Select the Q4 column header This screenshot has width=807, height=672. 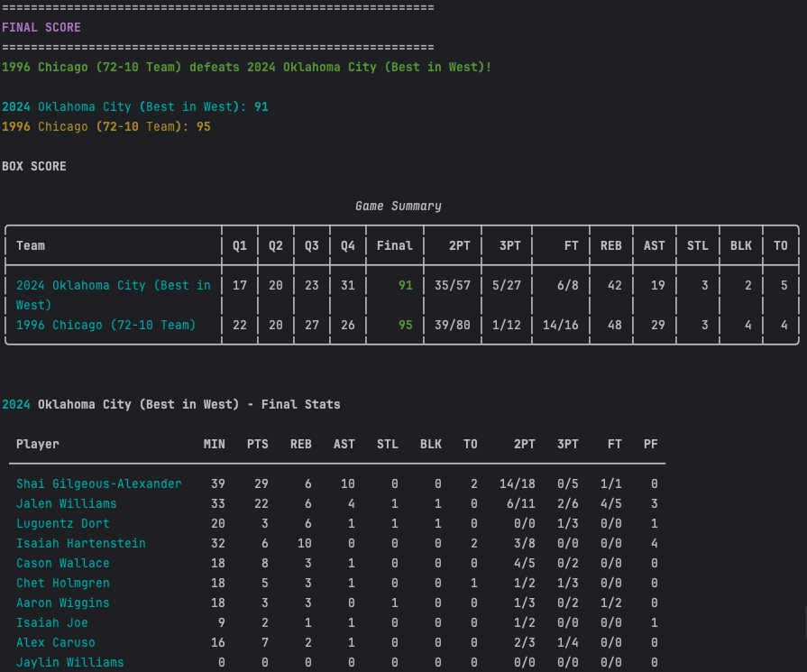[347, 245]
